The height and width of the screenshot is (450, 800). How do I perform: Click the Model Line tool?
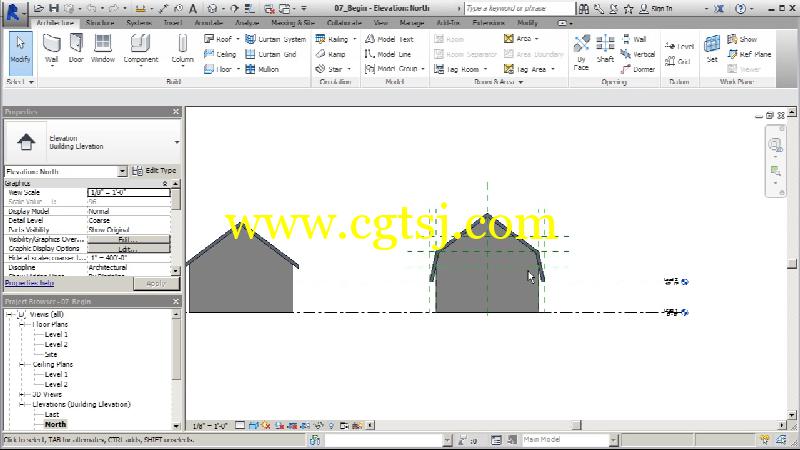coord(388,54)
